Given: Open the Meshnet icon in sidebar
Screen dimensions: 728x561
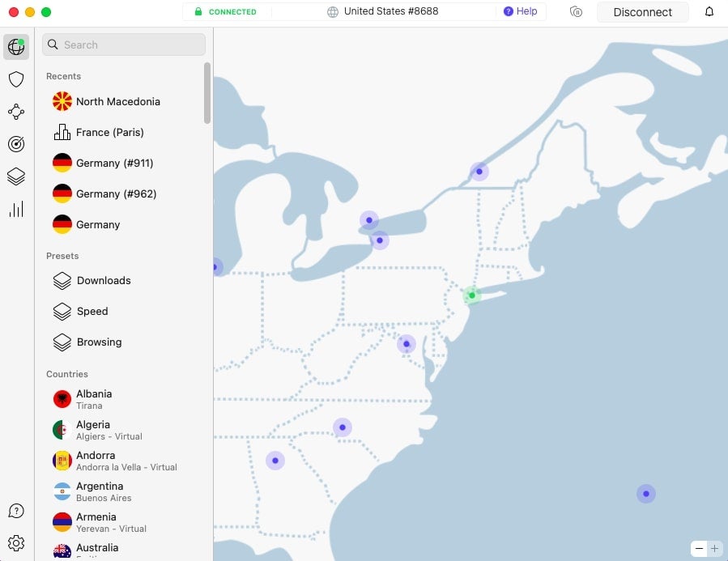Looking at the screenshot, I should pos(16,112).
